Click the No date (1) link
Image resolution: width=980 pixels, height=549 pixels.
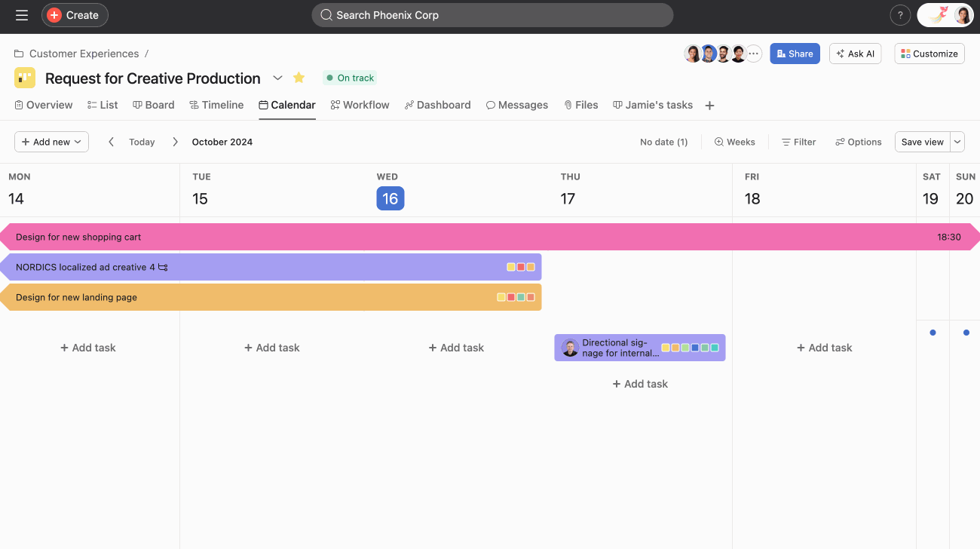pos(663,142)
